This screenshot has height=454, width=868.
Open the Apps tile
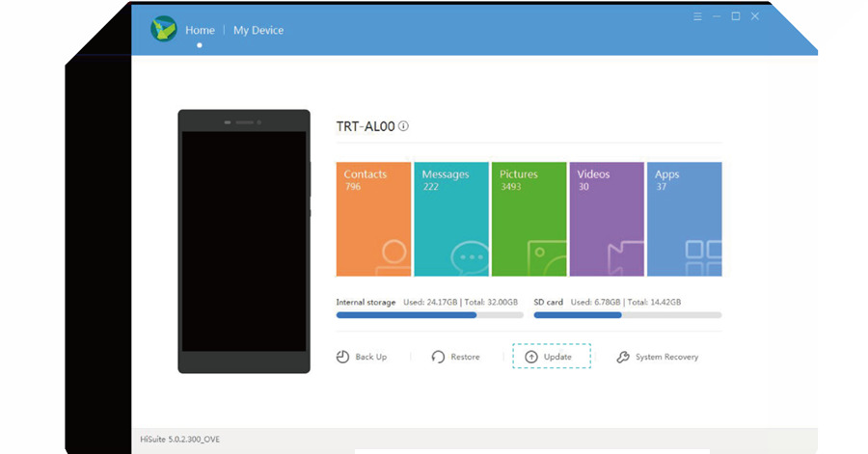click(684, 219)
